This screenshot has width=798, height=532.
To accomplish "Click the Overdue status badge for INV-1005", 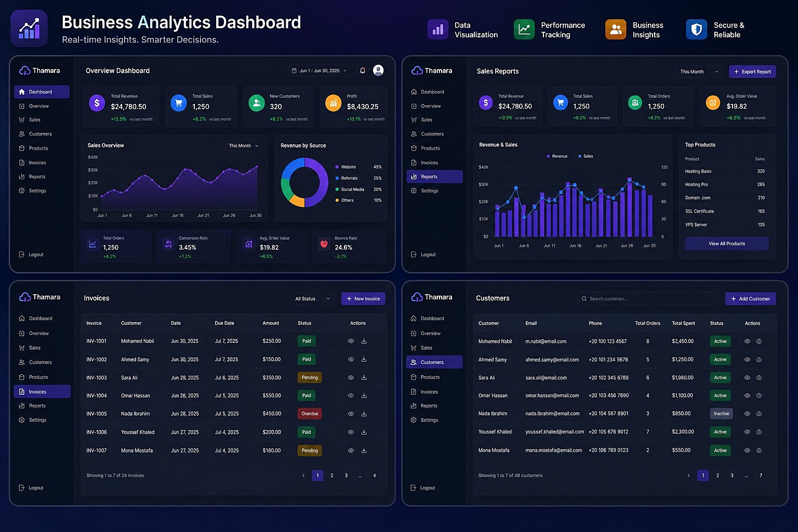I will pos(310,414).
